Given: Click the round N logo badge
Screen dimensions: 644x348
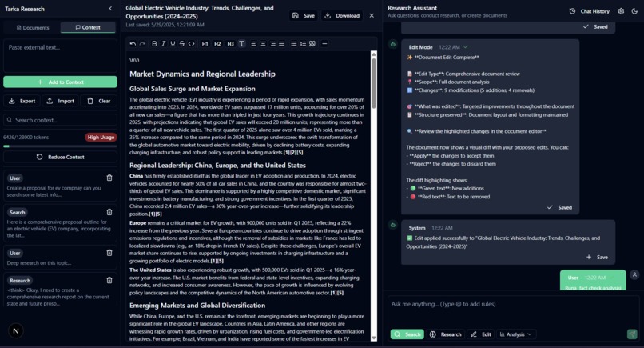Looking at the screenshot, I should 16,330.
